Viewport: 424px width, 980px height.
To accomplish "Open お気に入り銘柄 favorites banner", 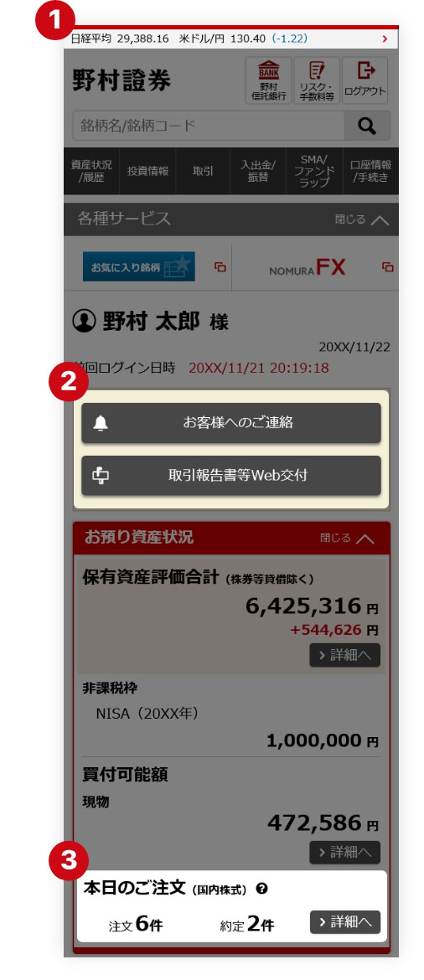I will pyautogui.click(x=139, y=267).
